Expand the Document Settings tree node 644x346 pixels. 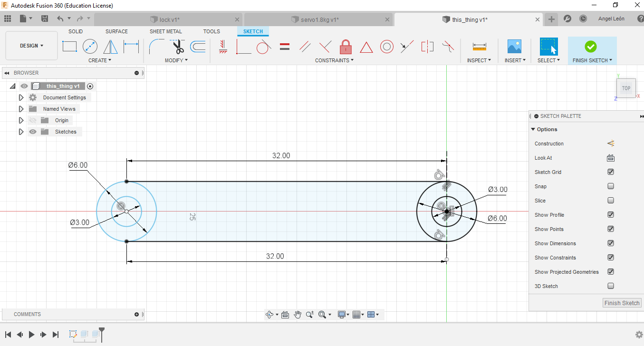pos(21,97)
